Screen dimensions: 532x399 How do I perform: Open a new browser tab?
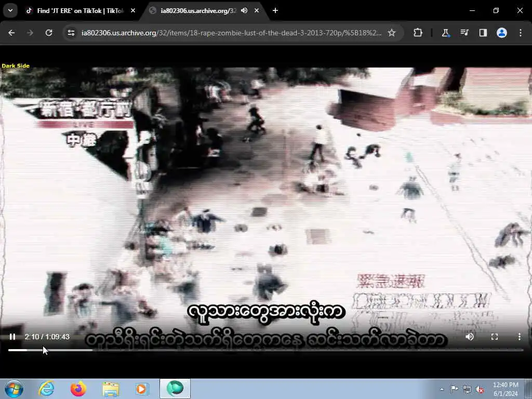pos(275,10)
